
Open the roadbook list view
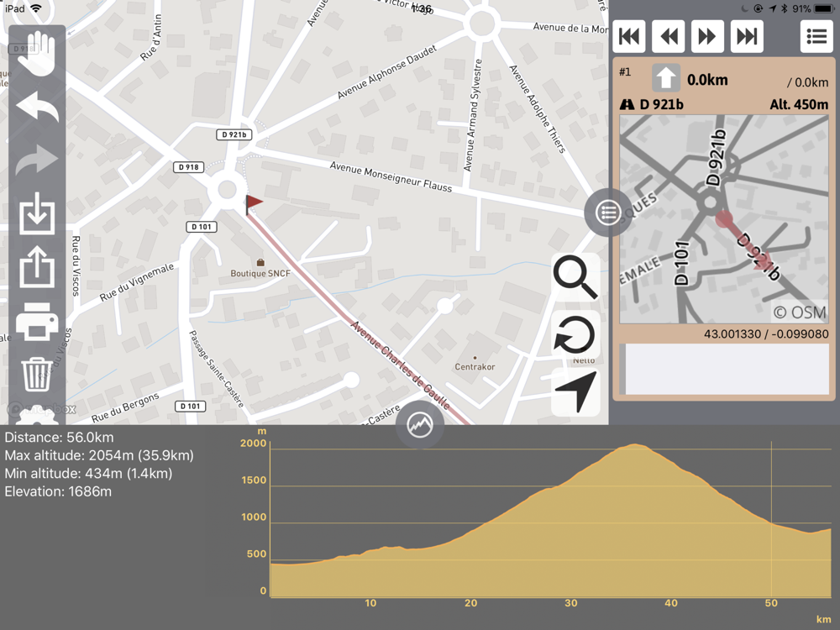click(x=816, y=36)
